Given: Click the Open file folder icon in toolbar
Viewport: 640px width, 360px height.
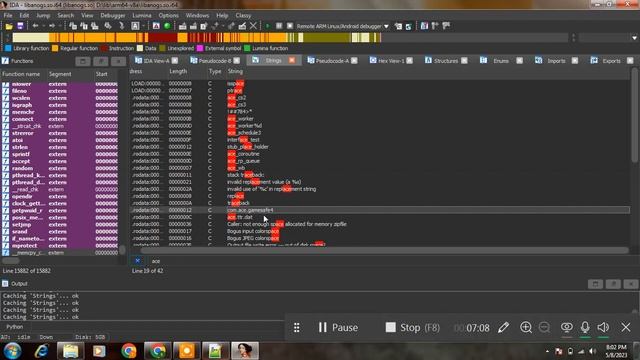Looking at the screenshot, I should coord(9,26).
